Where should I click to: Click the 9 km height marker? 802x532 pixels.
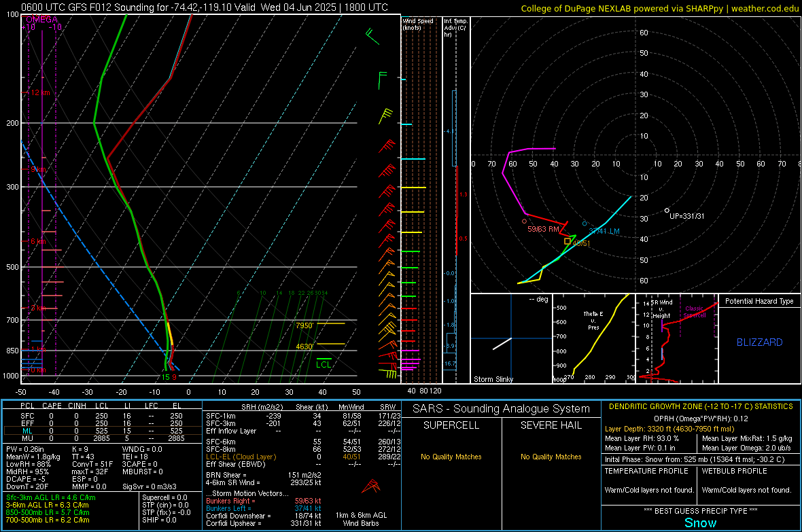pos(38,169)
